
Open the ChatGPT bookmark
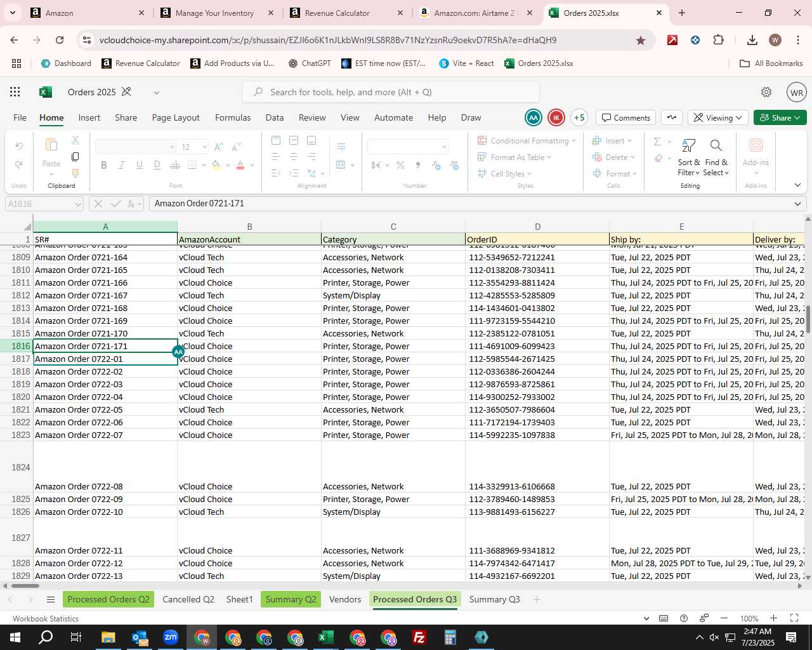[310, 63]
